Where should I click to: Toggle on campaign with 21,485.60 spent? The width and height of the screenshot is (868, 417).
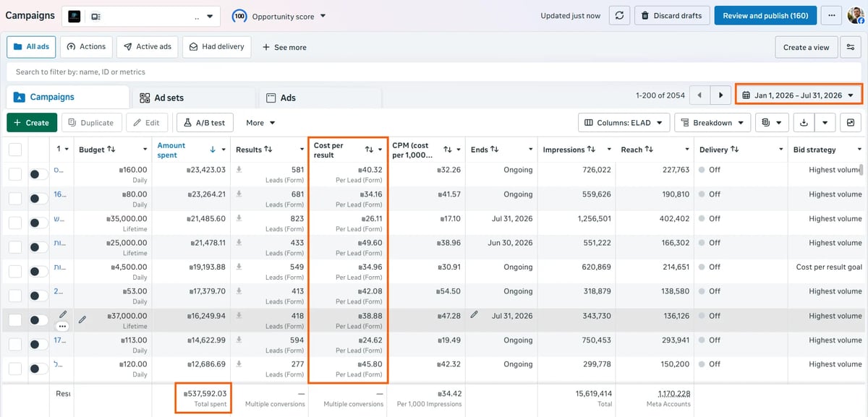[x=38, y=223]
